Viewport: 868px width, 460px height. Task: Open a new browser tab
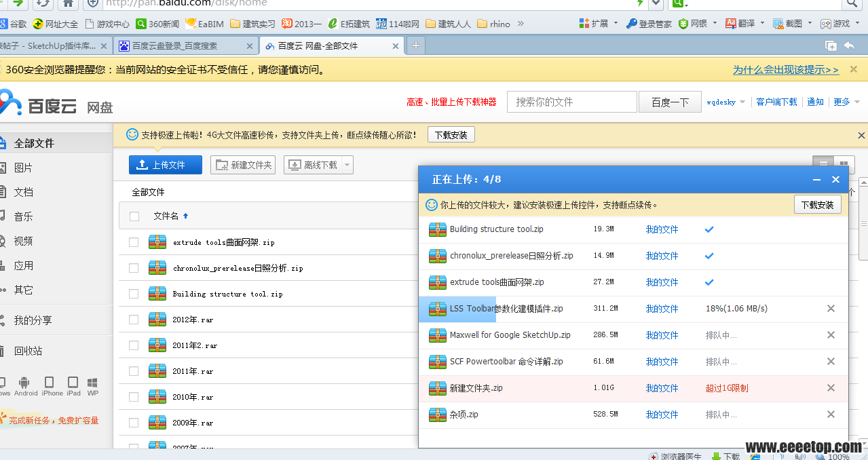coord(416,45)
